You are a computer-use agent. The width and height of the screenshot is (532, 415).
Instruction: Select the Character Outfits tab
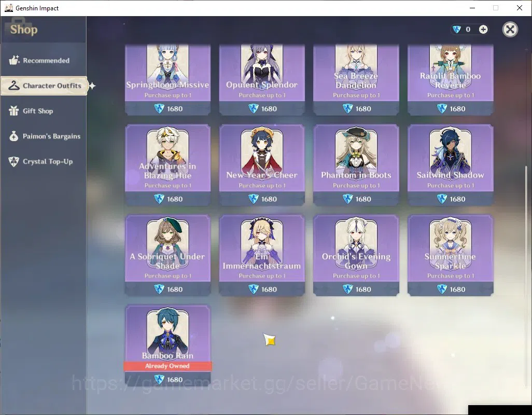point(44,86)
